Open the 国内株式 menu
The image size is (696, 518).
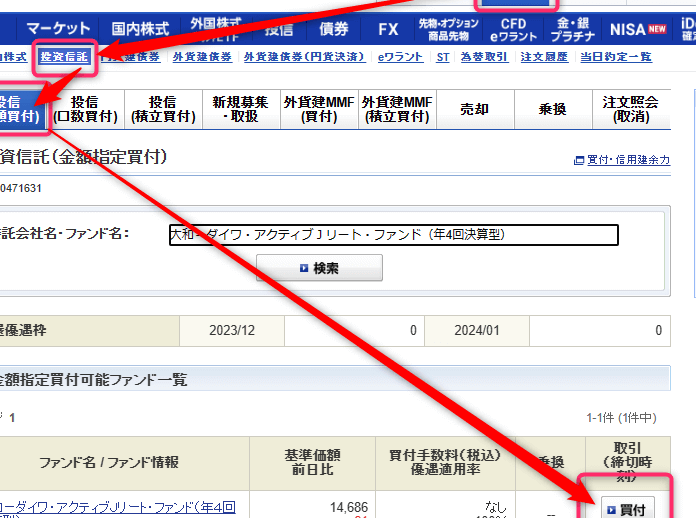pos(140,29)
